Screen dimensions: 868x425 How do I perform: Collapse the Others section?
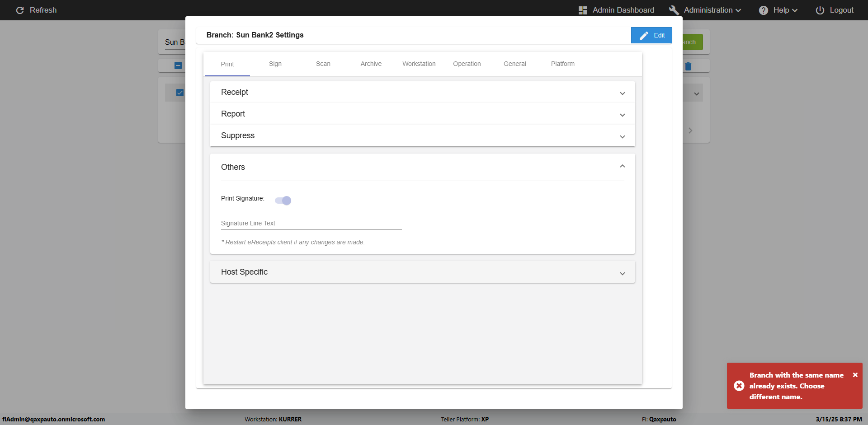coord(622,167)
